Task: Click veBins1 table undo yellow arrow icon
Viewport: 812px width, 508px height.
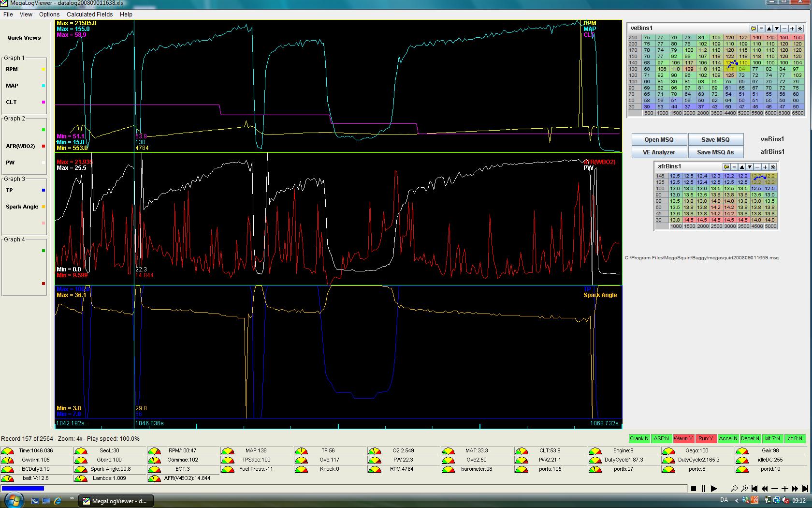Action: coord(754,29)
